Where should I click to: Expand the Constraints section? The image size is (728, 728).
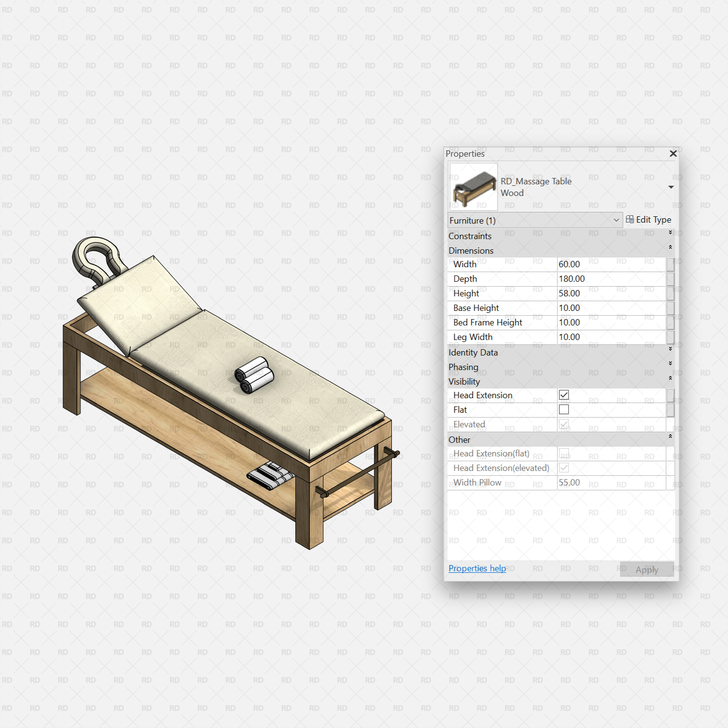coord(670,232)
